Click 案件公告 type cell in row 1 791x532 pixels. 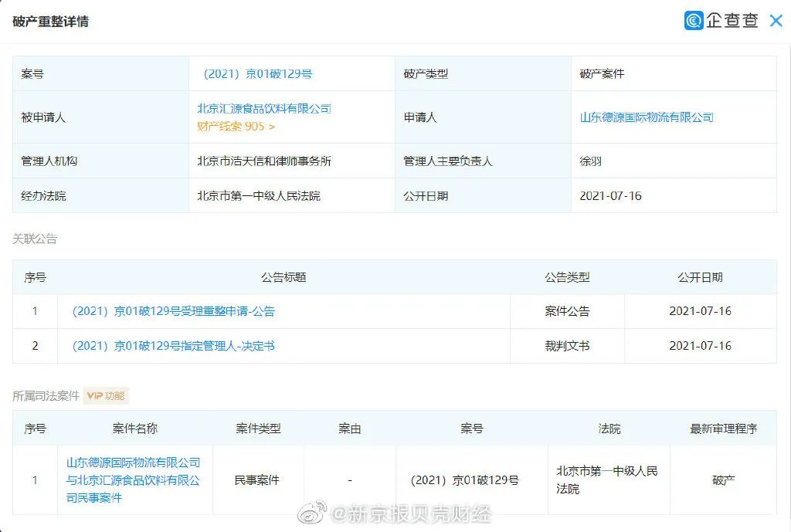[567, 311]
